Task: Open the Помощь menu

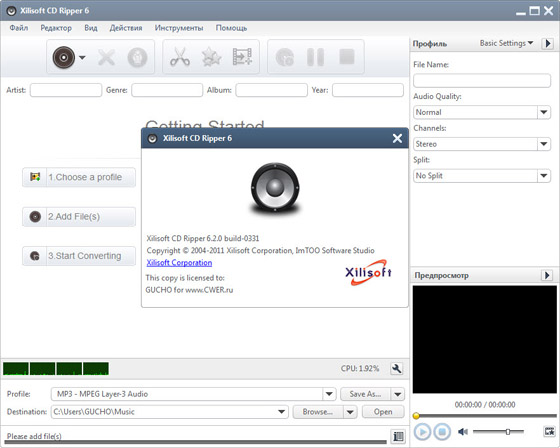Action: [x=231, y=28]
